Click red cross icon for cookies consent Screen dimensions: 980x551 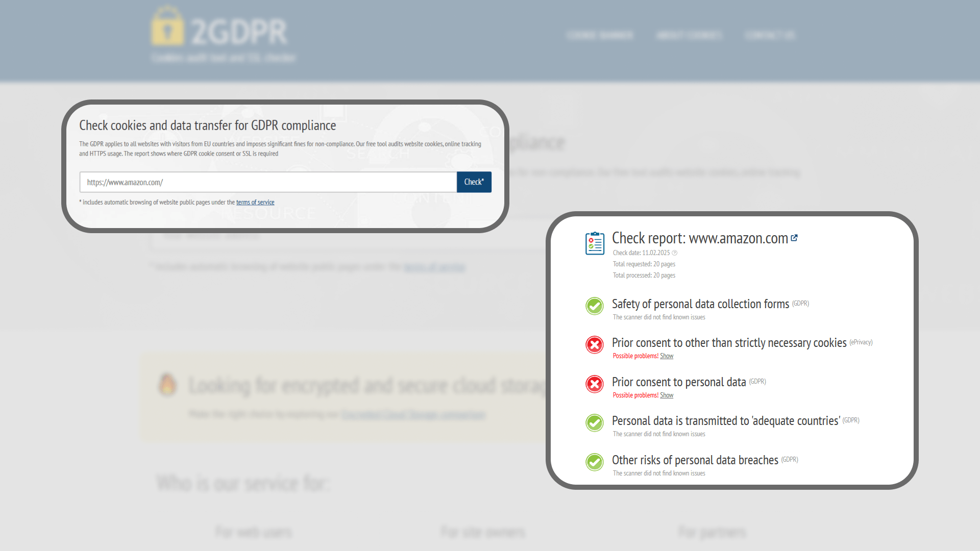(x=595, y=345)
